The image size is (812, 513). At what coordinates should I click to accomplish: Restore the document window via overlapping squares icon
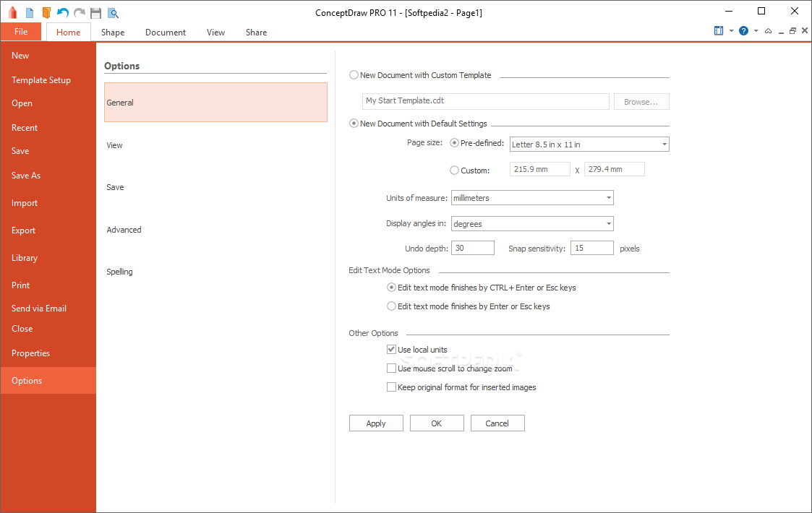pyautogui.click(x=792, y=31)
